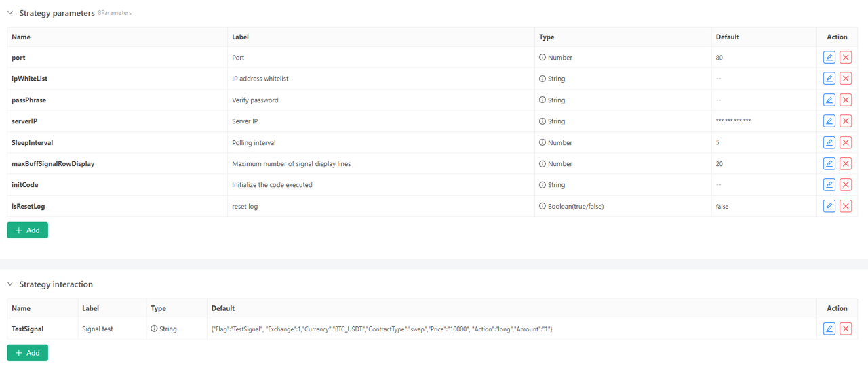Click the TestSignal name cell
Viewport: 868px width, 380px height.
43,329
